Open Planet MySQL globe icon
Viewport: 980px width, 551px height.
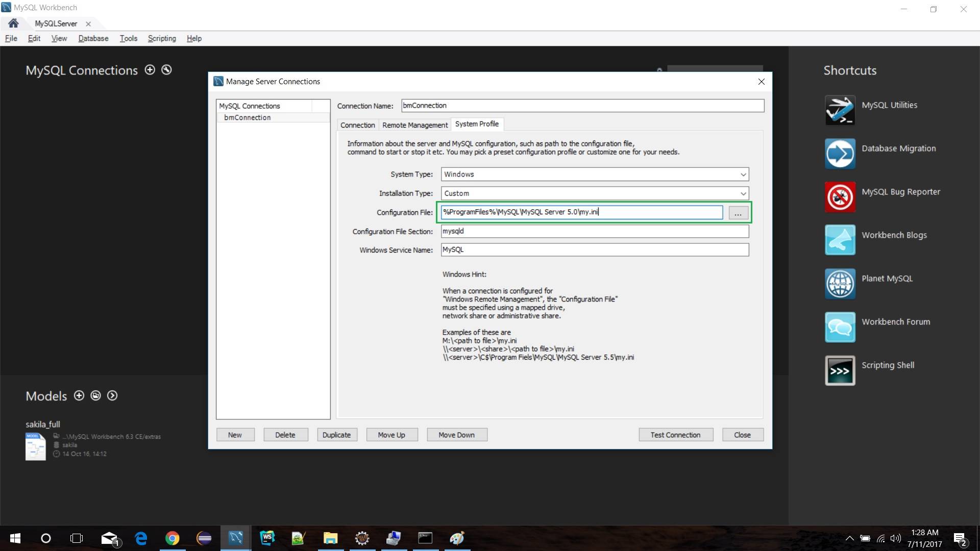pos(840,284)
